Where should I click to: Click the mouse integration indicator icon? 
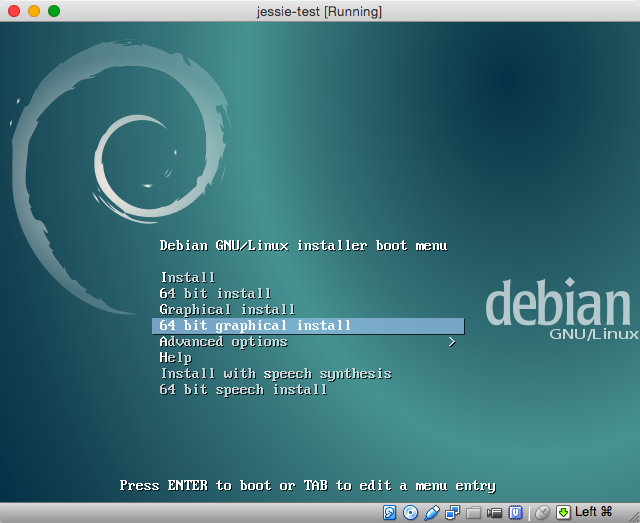pos(542,512)
